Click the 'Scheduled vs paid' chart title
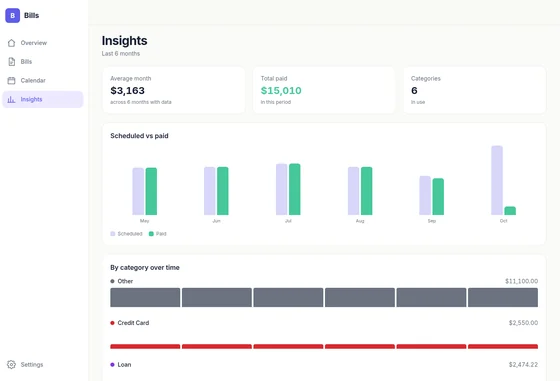This screenshot has width=560, height=381. pyautogui.click(x=139, y=136)
